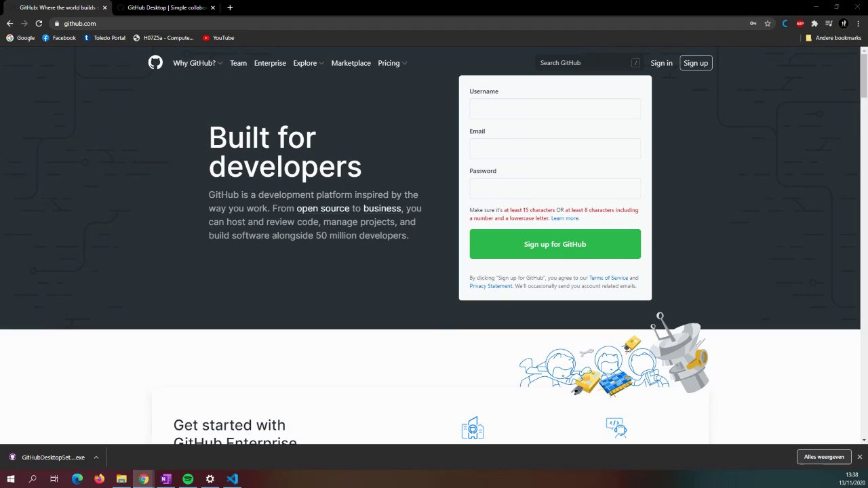The height and width of the screenshot is (488, 868).
Task: Open a new tab with the plus icon
Action: click(230, 7)
